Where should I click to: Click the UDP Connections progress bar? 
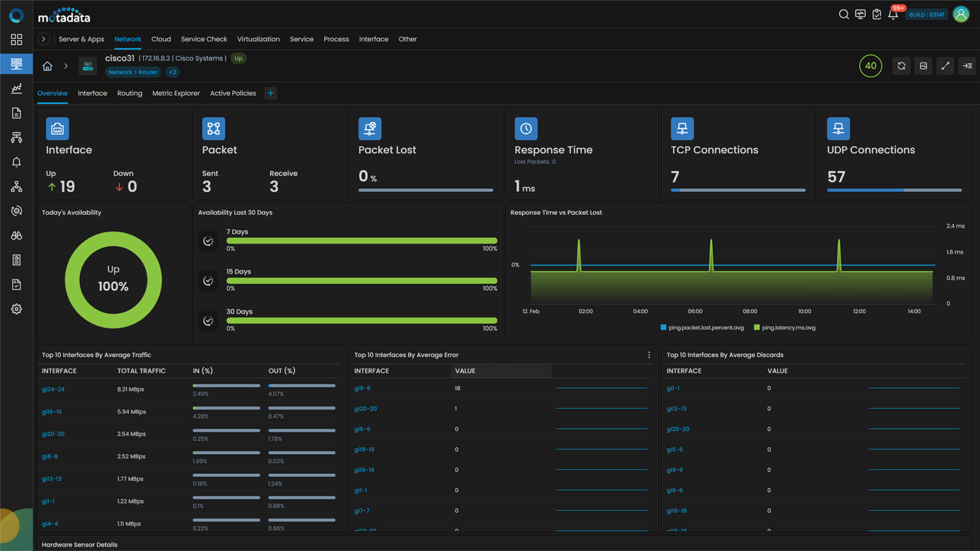coord(894,190)
